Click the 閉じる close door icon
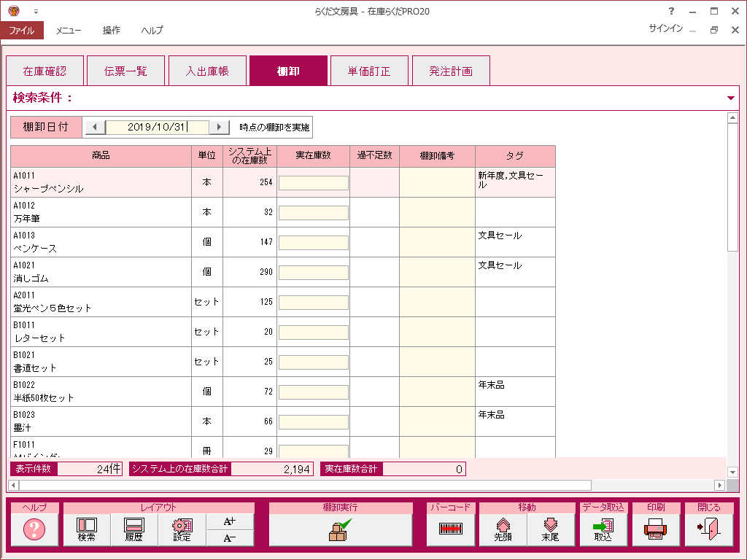Image resolution: width=747 pixels, height=560 pixels. click(x=708, y=529)
